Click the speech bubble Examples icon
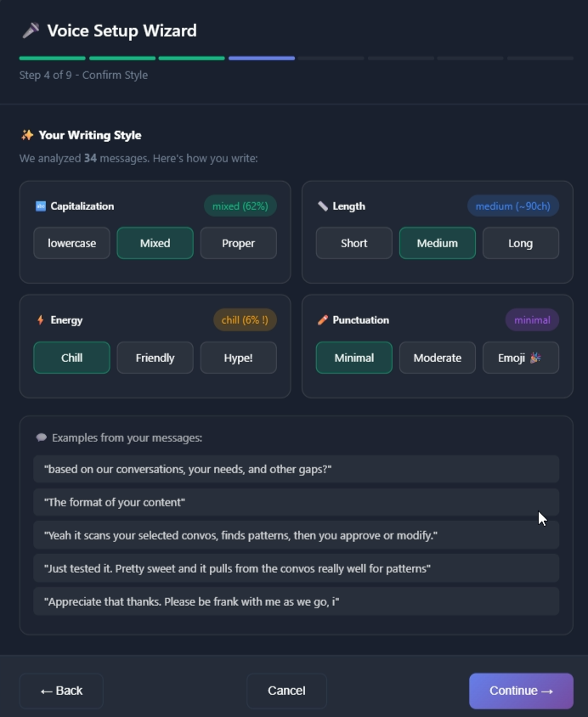This screenshot has height=717, width=588. tap(42, 438)
